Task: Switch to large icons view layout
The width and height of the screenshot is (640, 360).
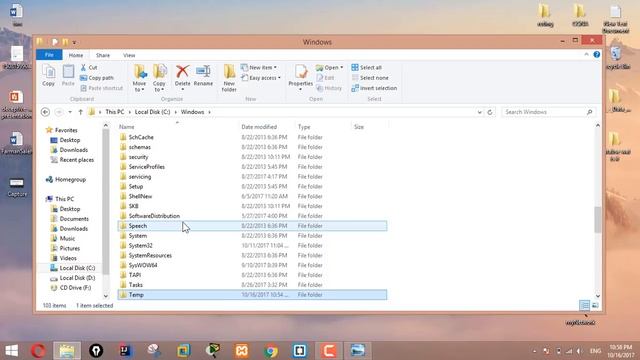Action: click(x=596, y=305)
